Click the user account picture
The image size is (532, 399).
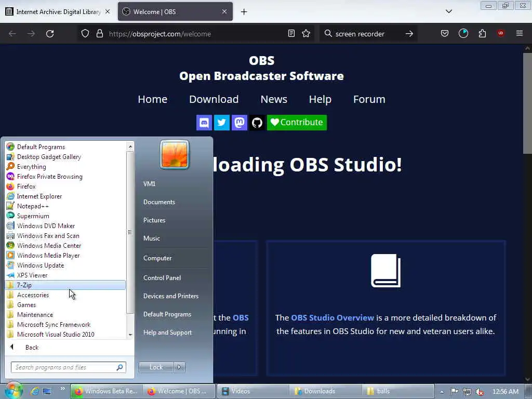(175, 155)
